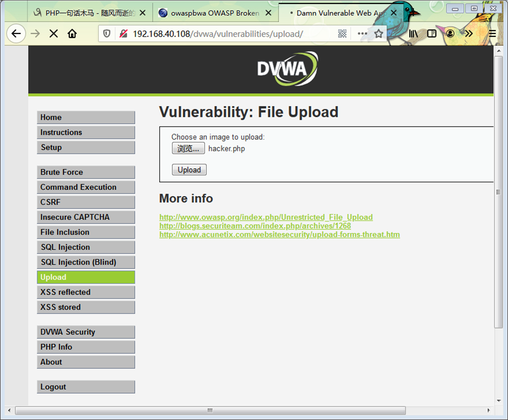Open the SQL Injection page
The width and height of the screenshot is (508, 420).
86,247
